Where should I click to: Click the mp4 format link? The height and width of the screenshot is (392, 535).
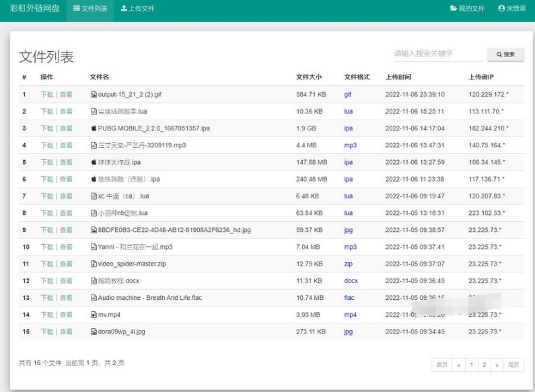pos(350,315)
